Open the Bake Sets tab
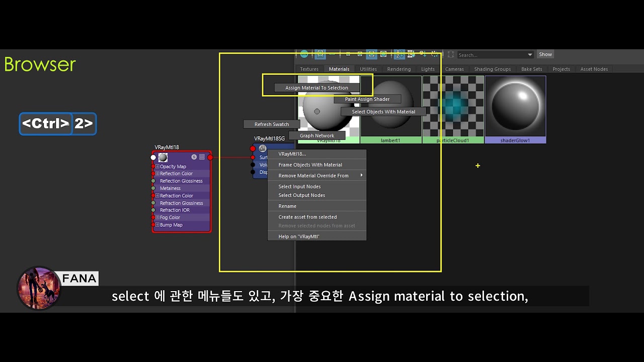Viewport: 644px width, 362px height. (532, 69)
